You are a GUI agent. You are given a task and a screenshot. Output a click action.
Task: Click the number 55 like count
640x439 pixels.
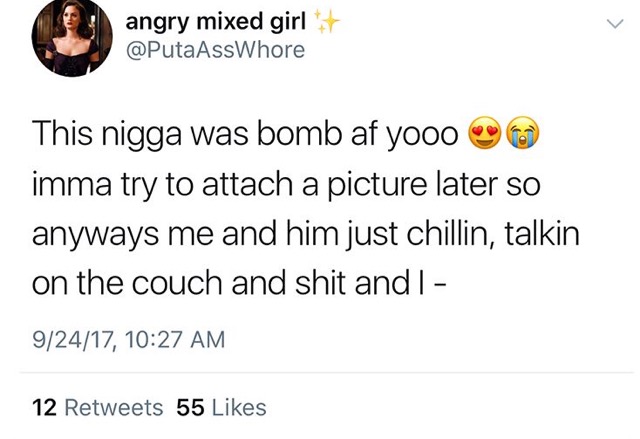pos(190,407)
